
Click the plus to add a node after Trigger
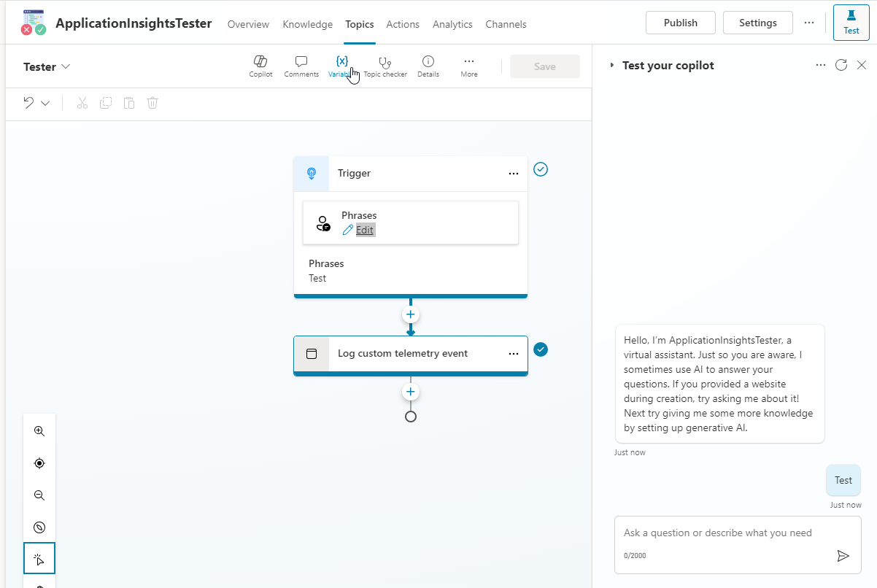[410, 314]
